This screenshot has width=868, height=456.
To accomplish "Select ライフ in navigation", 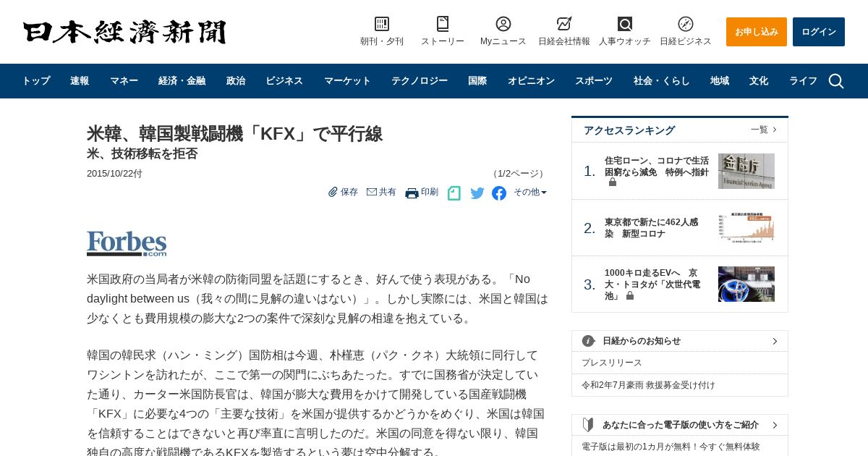I will [803, 81].
